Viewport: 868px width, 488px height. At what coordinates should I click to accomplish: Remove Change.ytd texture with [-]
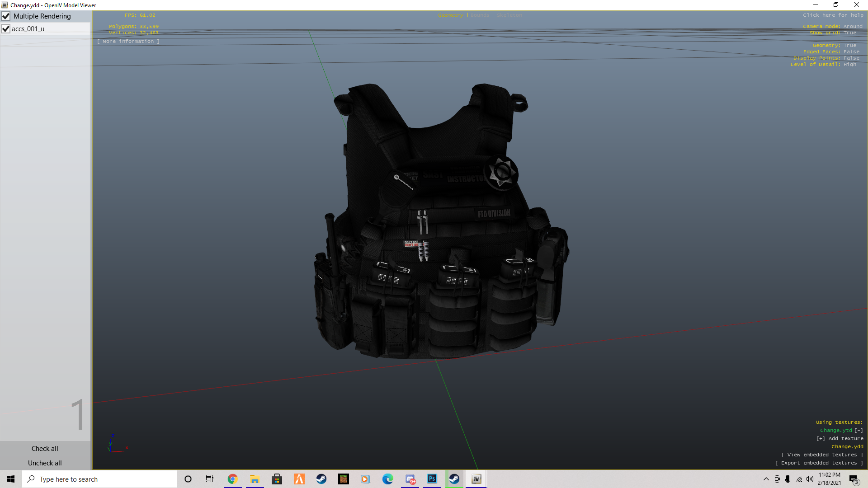click(859, 431)
